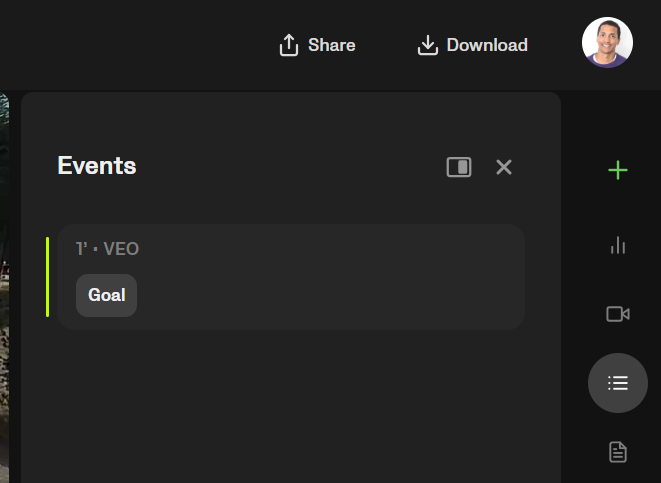Click the Share text label
661x483 pixels.
click(331, 45)
